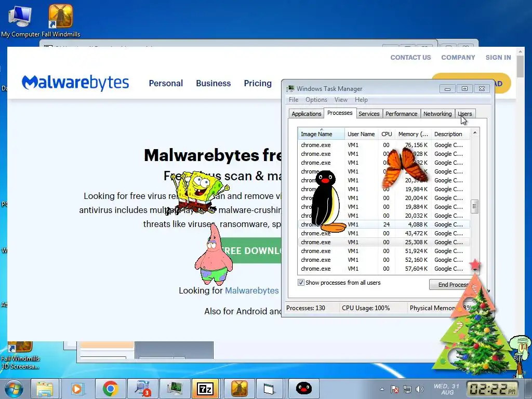This screenshot has width=532, height=399.
Task: Open My Computer desktop icon
Action: coord(20,20)
